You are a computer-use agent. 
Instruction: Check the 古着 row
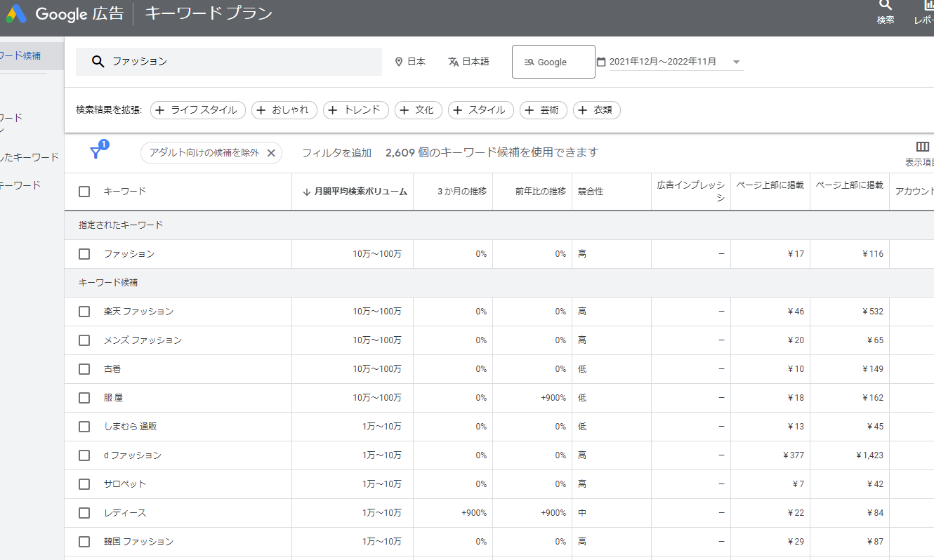pos(84,369)
